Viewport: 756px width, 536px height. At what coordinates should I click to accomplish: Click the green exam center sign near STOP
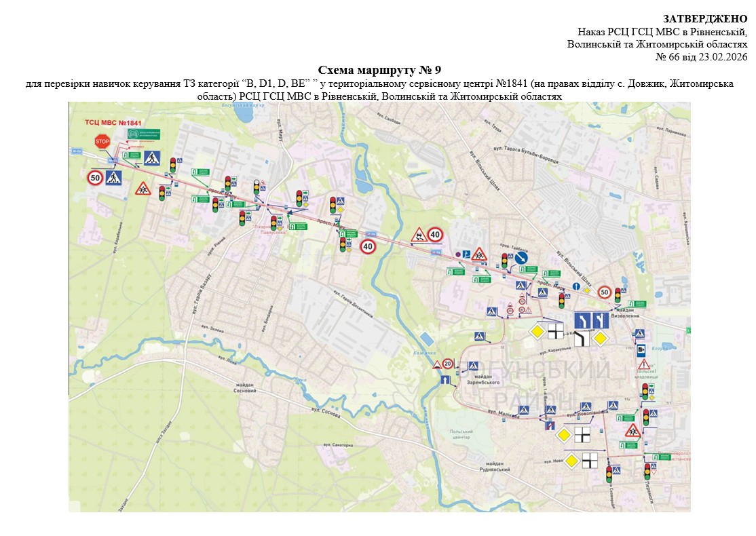pyautogui.click(x=144, y=134)
